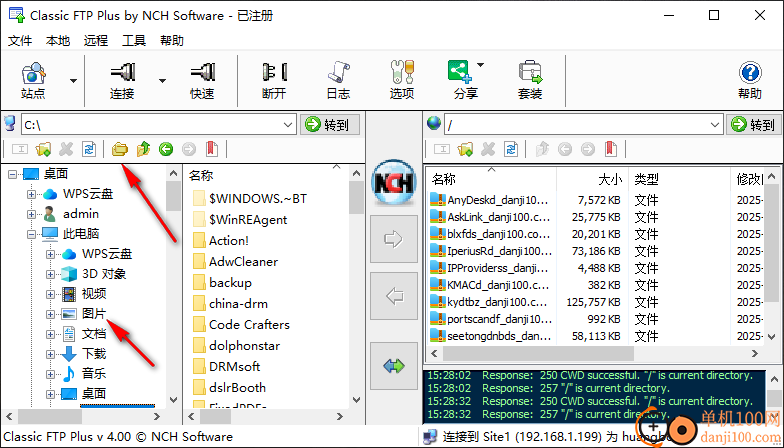The width and height of the screenshot is (784, 448).
Task: Download with the left arrow transfer button
Action: [x=394, y=296]
